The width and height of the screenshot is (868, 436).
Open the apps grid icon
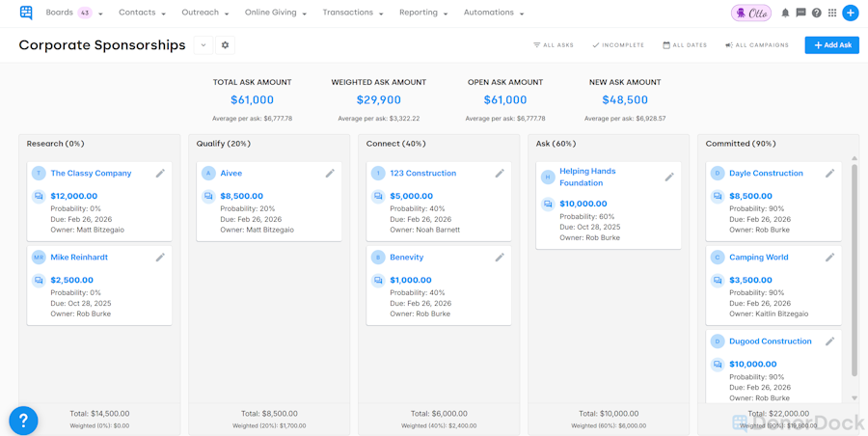pyautogui.click(x=832, y=14)
